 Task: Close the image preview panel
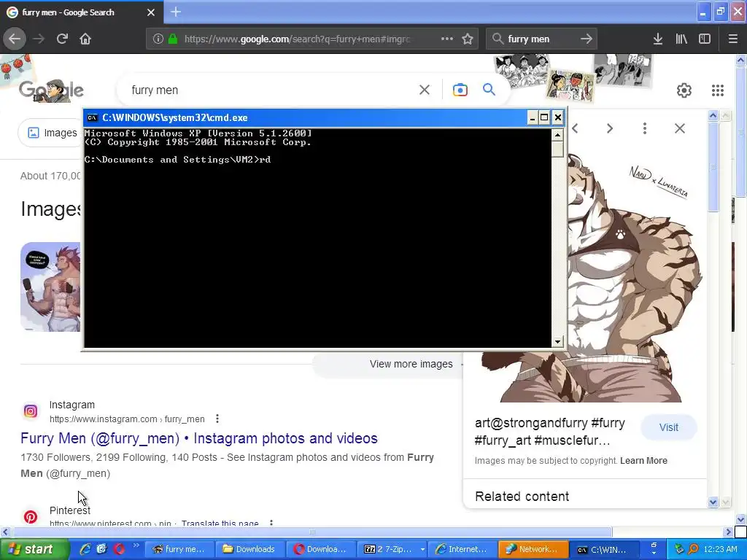[680, 128]
